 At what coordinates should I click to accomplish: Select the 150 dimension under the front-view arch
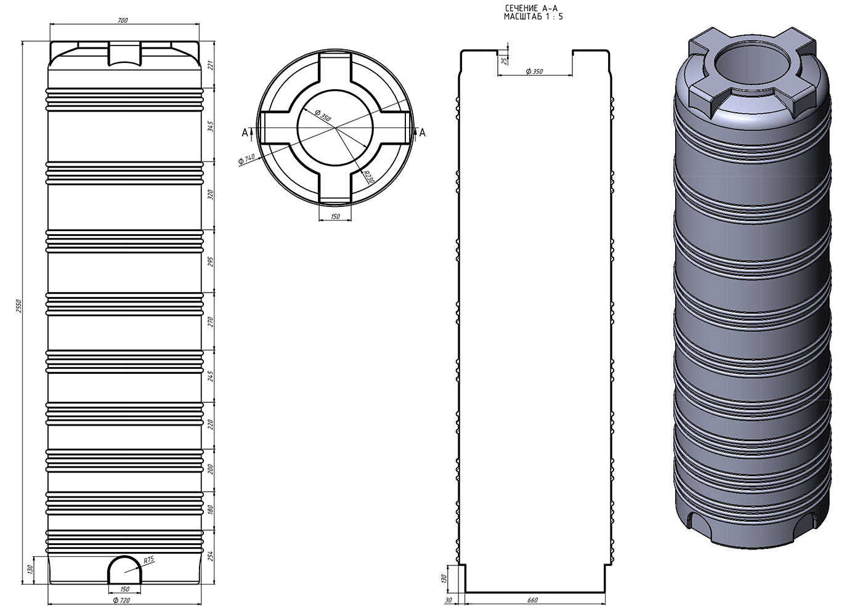pyautogui.click(x=124, y=590)
